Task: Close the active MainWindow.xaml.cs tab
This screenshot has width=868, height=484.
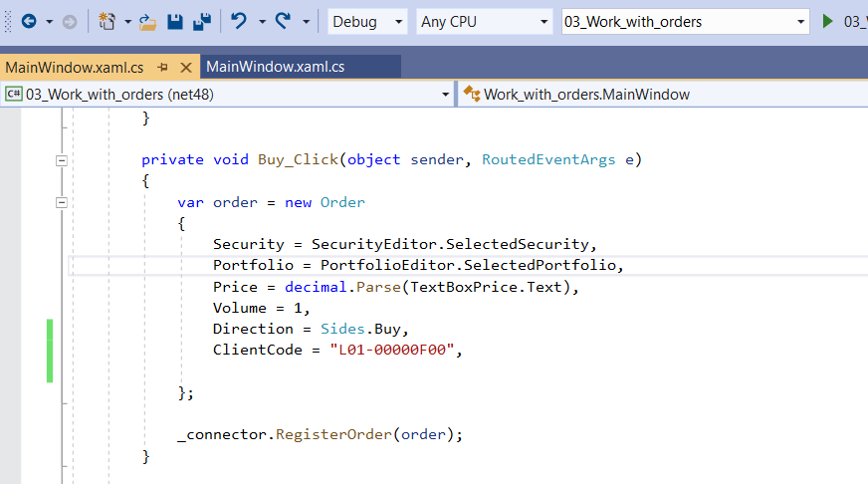Action: tap(185, 68)
